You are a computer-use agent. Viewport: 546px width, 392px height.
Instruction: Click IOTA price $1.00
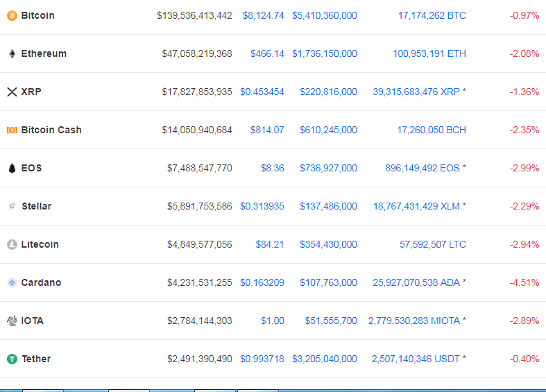(x=272, y=321)
